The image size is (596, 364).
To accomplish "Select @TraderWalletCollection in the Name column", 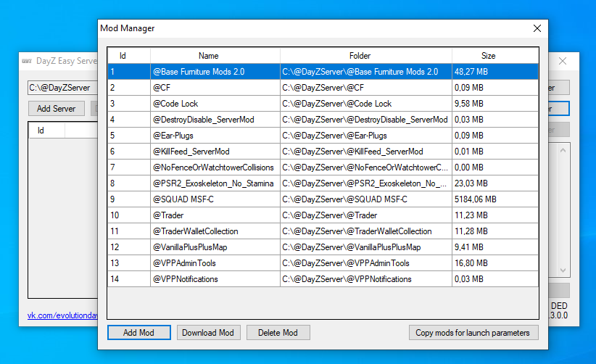I will tap(215, 231).
